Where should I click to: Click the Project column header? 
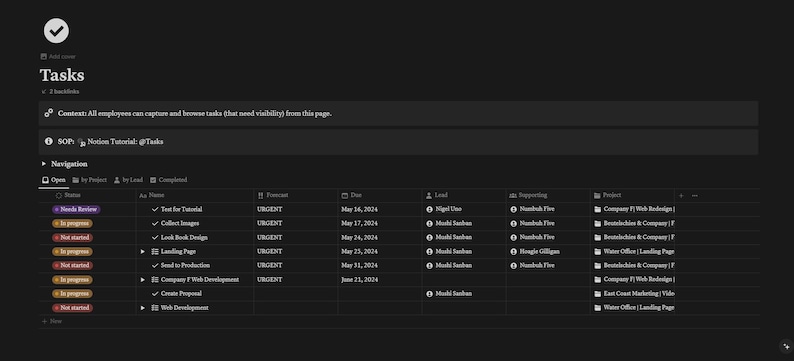click(x=632, y=195)
